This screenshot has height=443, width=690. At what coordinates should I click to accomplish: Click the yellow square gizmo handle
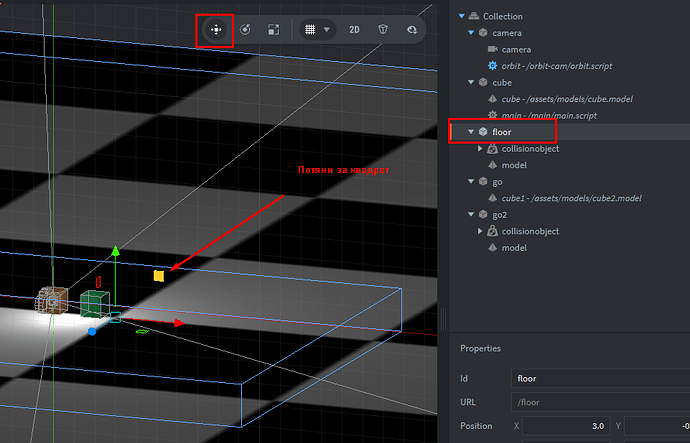(158, 275)
